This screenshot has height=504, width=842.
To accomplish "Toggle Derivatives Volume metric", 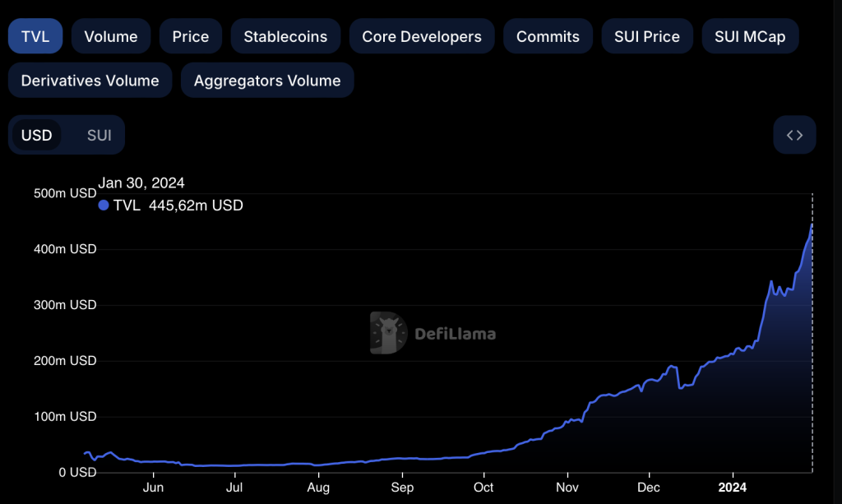I will [90, 81].
